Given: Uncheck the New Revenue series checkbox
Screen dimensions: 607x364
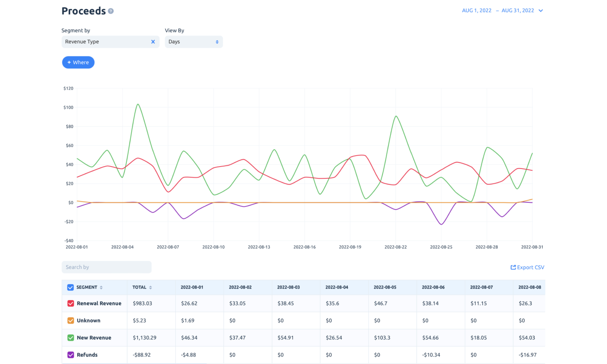Looking at the screenshot, I should click(x=71, y=338).
